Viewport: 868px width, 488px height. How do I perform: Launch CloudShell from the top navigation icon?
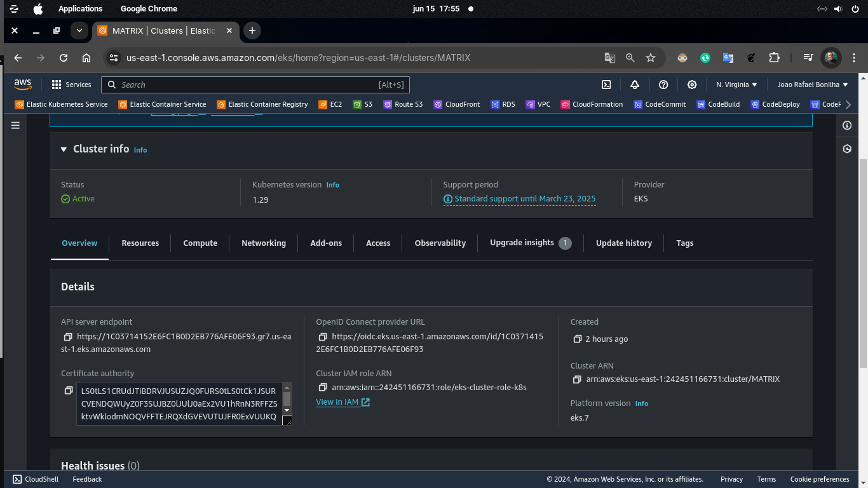pos(606,85)
